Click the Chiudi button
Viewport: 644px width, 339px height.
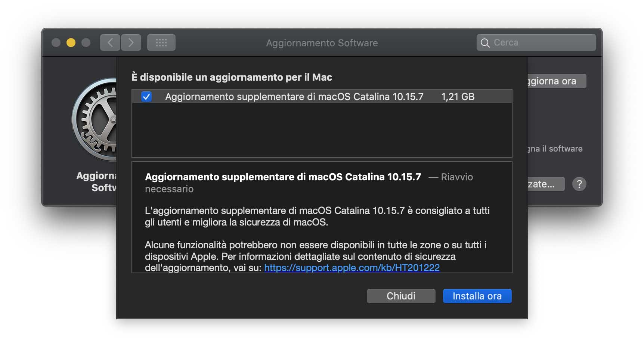(x=401, y=296)
